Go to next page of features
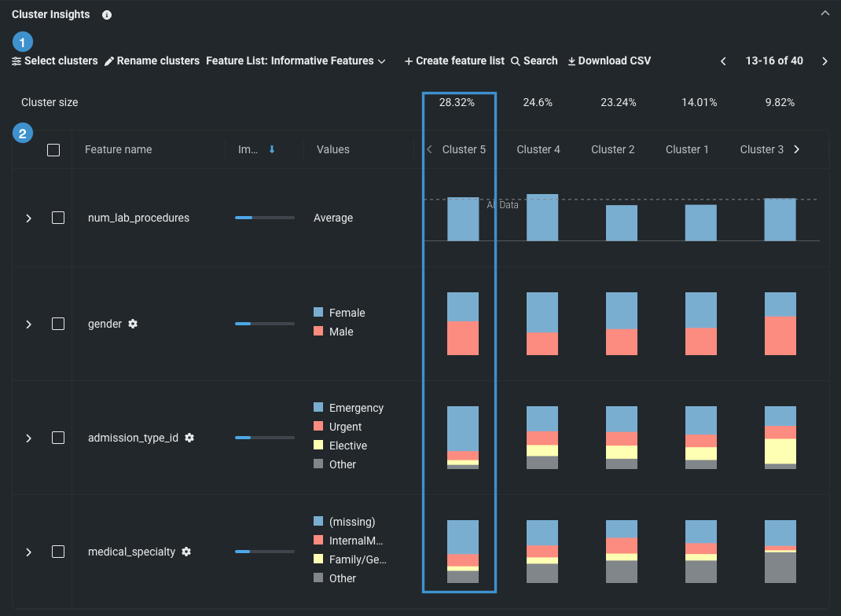841x616 pixels. [x=824, y=61]
